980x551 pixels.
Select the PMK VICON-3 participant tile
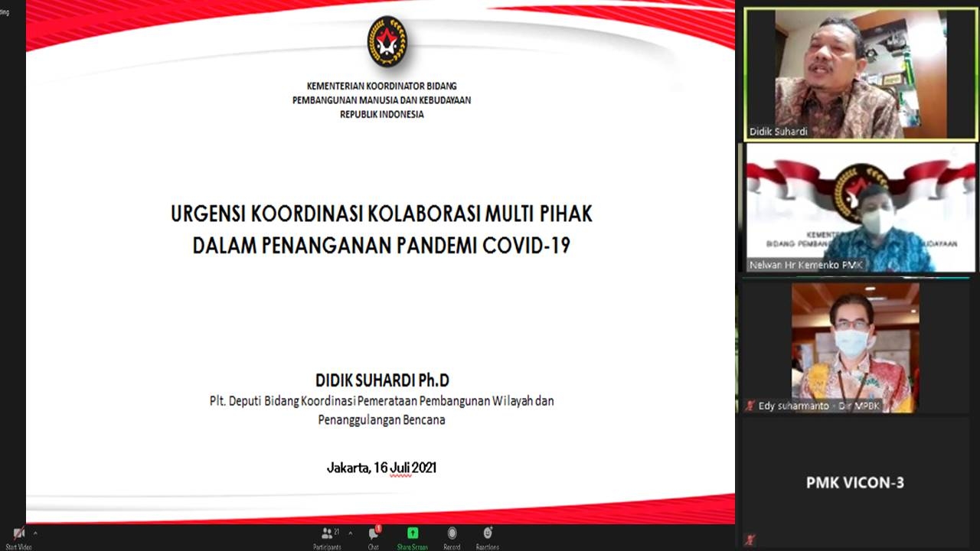855,482
